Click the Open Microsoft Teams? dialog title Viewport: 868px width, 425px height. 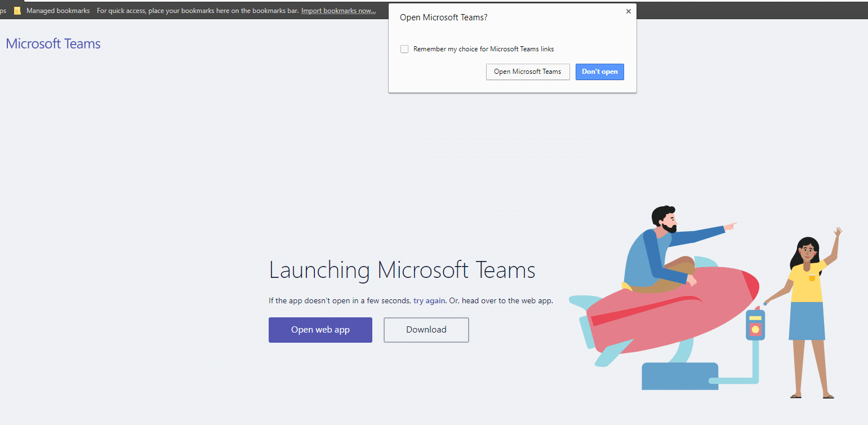[443, 17]
